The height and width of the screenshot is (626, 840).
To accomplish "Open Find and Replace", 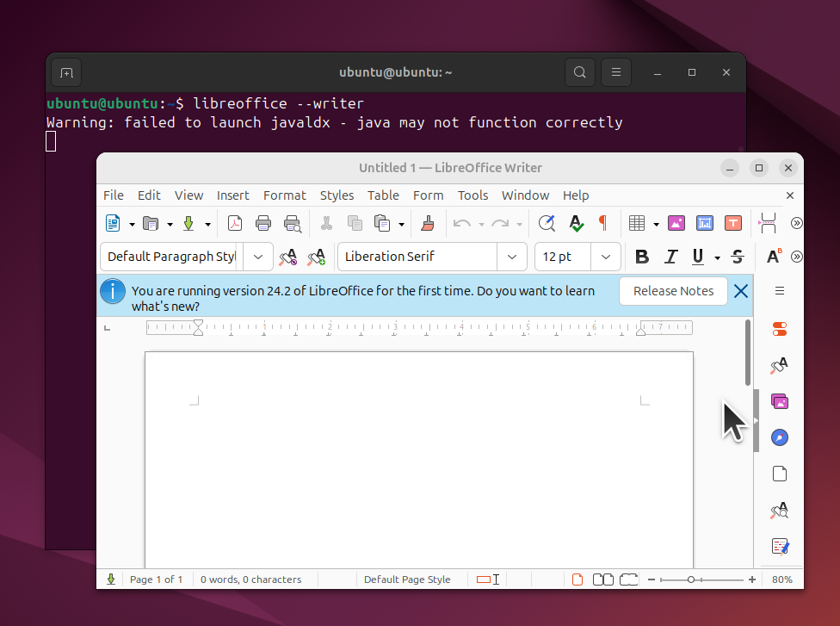I will (x=547, y=223).
